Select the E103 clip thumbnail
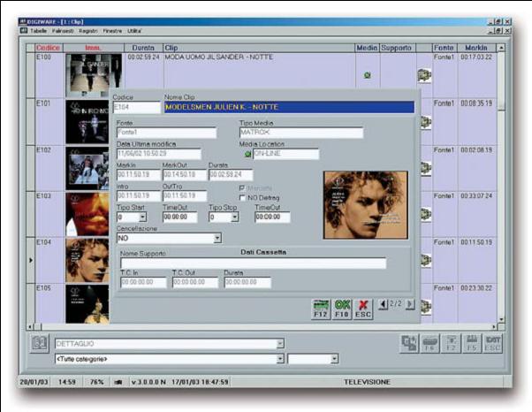The width and height of the screenshot is (532, 412). point(87,213)
